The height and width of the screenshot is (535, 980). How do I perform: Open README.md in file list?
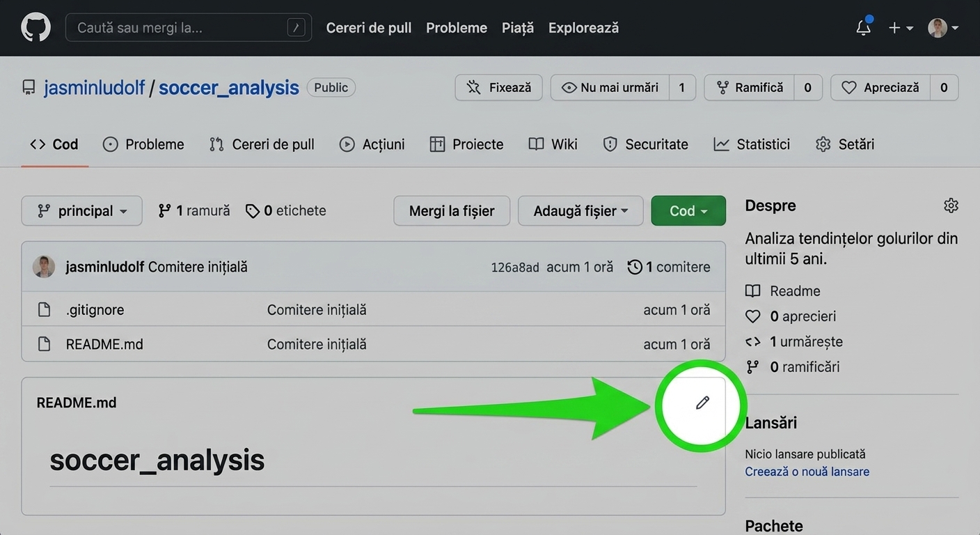point(104,344)
